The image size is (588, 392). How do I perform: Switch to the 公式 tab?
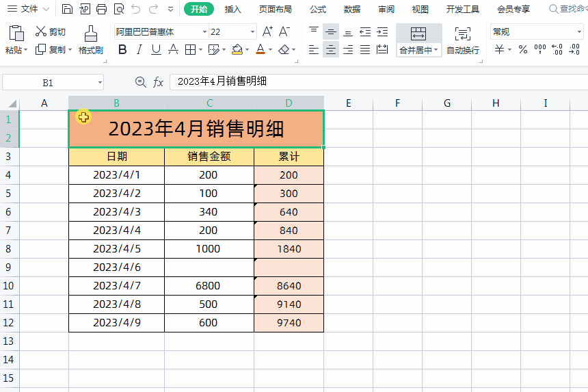318,9
